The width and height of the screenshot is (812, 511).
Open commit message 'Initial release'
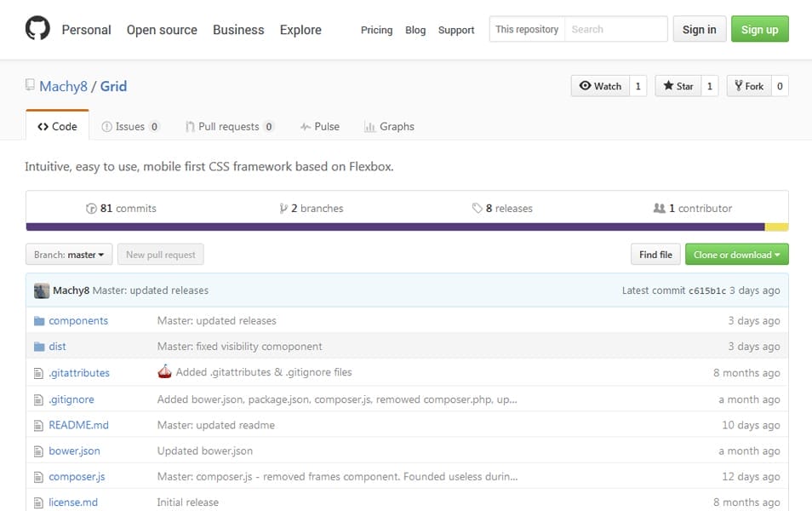coord(188,502)
